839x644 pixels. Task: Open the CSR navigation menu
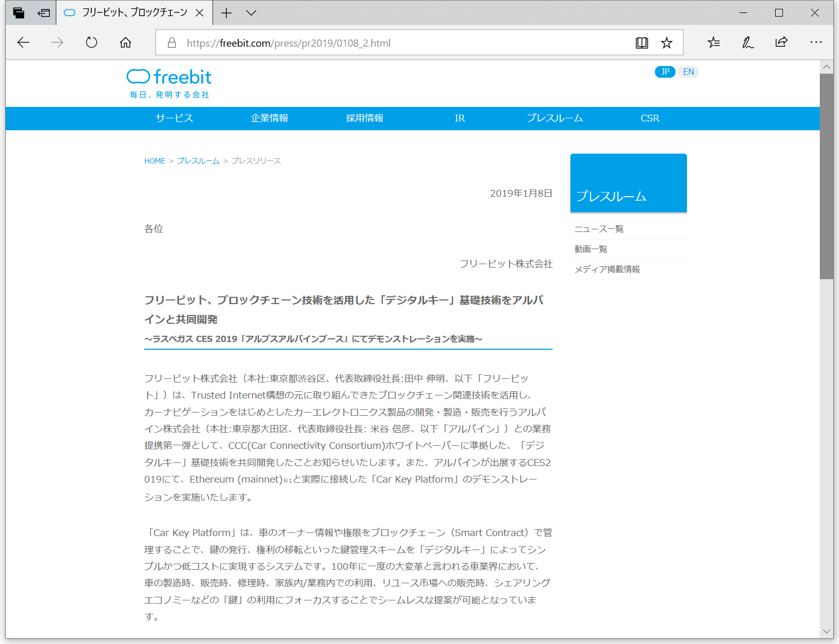650,118
